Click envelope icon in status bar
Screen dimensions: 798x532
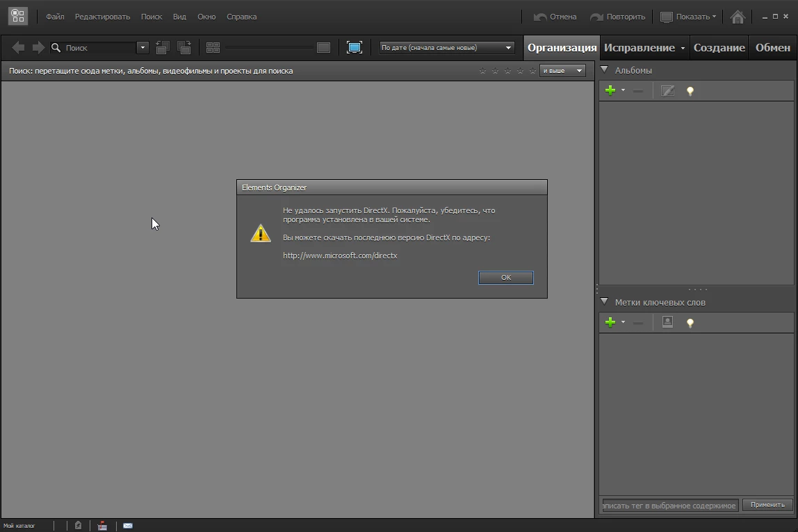point(128,525)
